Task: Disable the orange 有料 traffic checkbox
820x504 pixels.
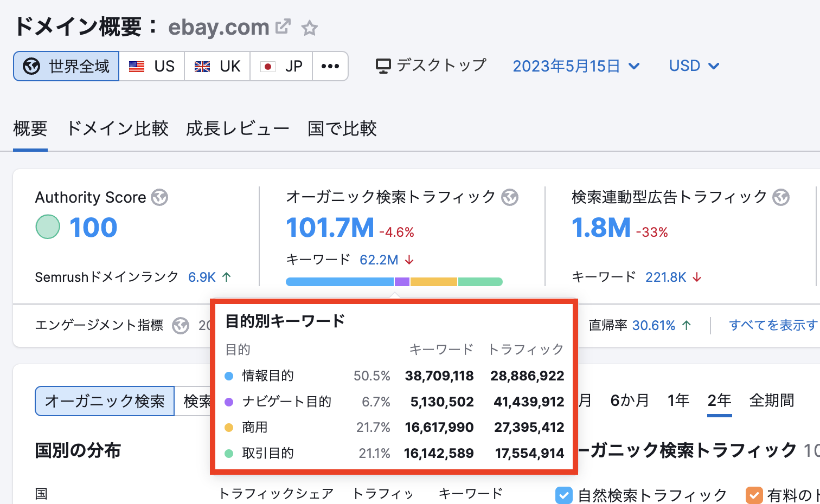Action: 754,495
